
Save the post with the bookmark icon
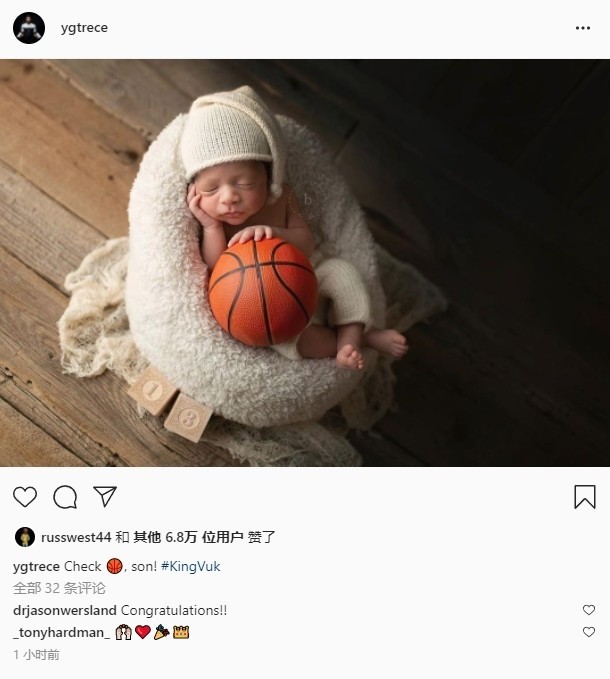pos(585,497)
